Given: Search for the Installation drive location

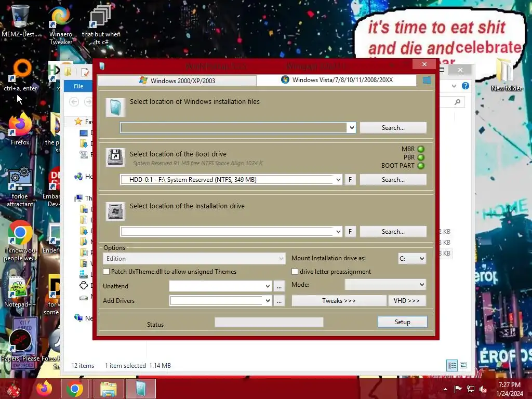Looking at the screenshot, I should 393,231.
